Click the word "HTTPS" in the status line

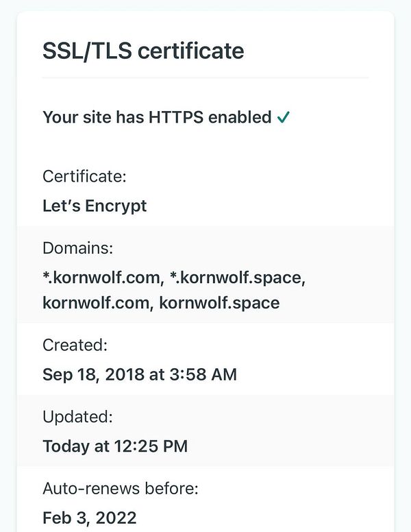(174, 117)
